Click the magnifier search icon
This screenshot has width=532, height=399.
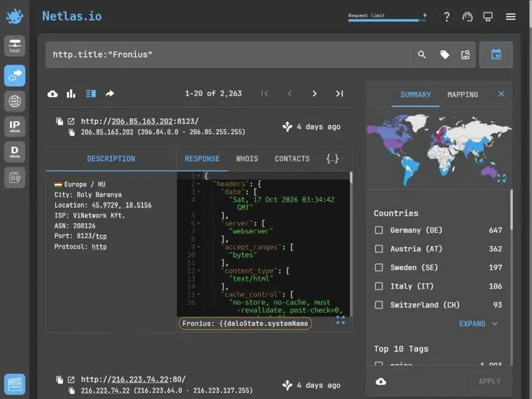pos(422,55)
